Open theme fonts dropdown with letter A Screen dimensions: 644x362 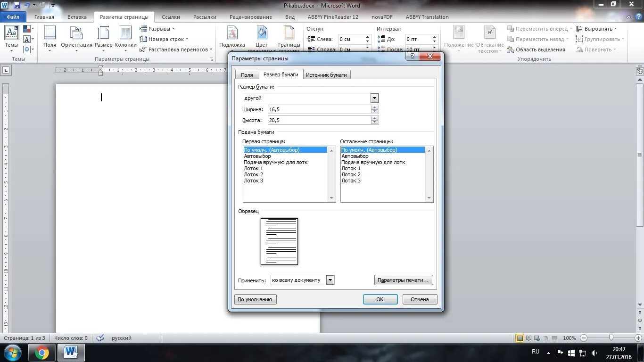point(28,39)
